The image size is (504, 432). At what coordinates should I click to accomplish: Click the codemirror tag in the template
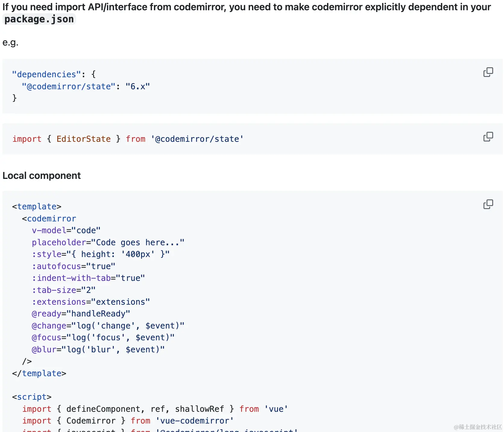click(52, 218)
